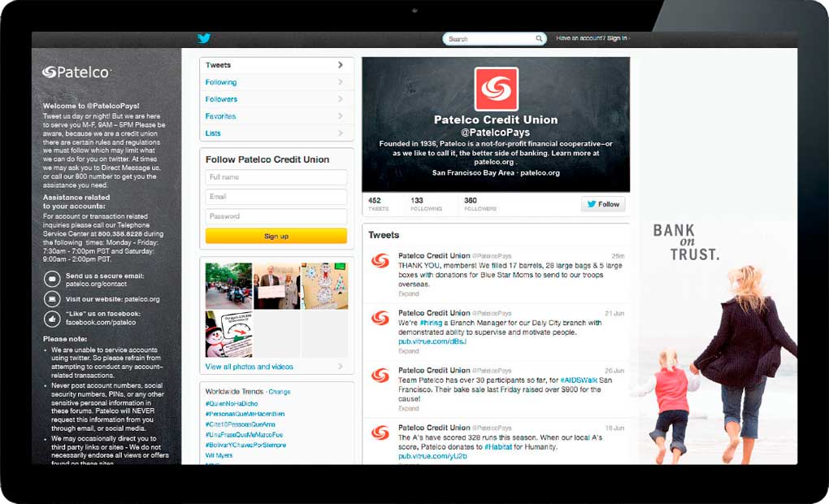Click chevron arrow next to Following
Image resolution: width=829 pixels, height=504 pixels.
340,82
